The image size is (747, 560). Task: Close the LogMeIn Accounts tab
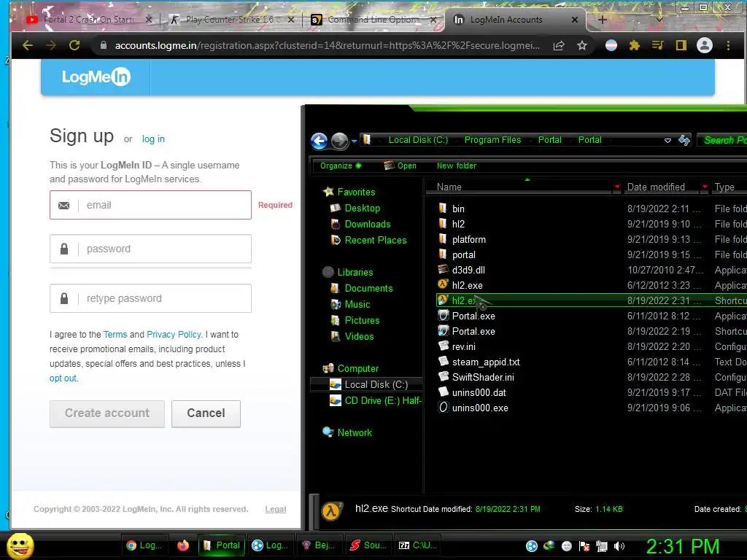(x=575, y=20)
